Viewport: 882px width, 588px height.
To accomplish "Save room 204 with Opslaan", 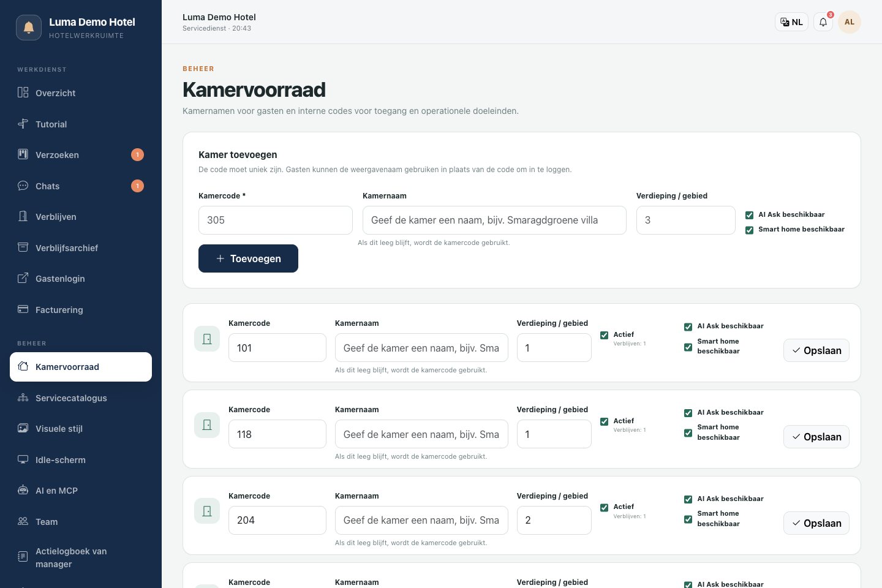I will pos(816,523).
